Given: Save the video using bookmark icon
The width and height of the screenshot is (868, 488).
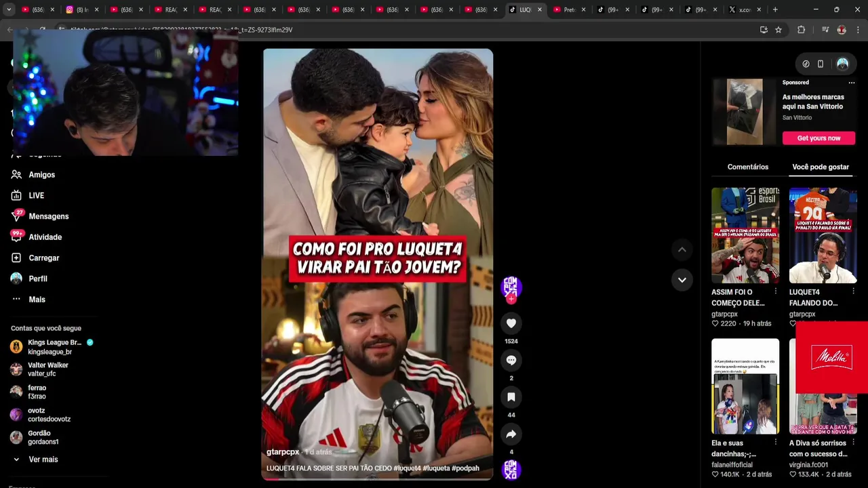Looking at the screenshot, I should pos(511,397).
